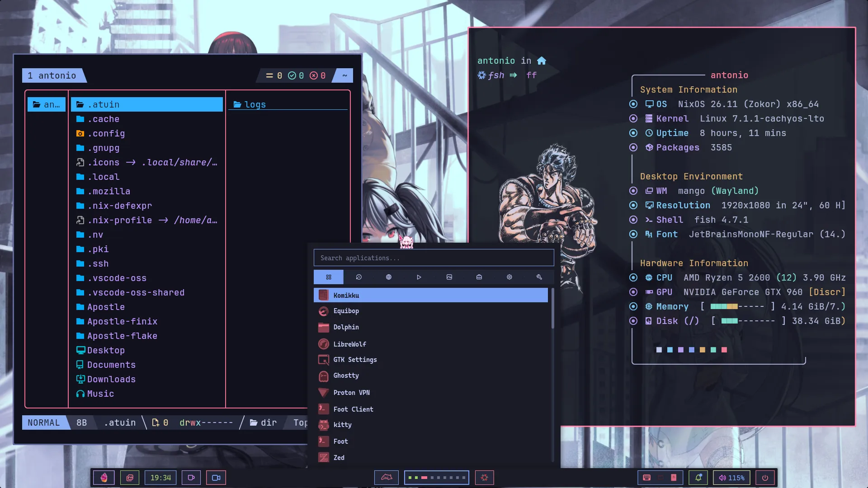Click the 19:34 clock in the bar
868x488 pixels.
(160, 478)
